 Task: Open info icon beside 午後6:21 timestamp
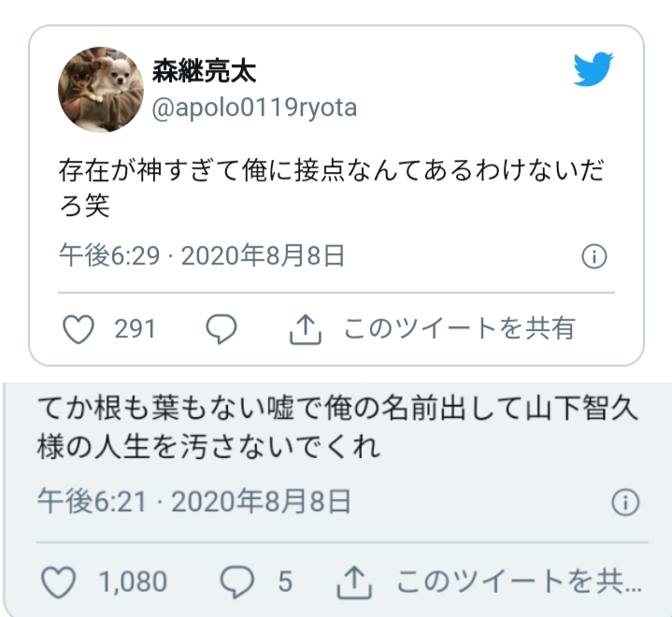(625, 502)
